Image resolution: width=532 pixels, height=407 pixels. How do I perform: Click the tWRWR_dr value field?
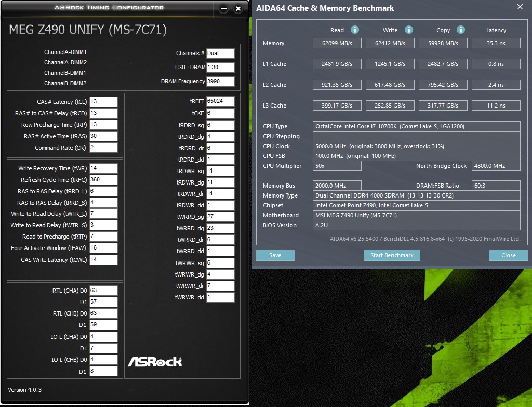(220, 286)
